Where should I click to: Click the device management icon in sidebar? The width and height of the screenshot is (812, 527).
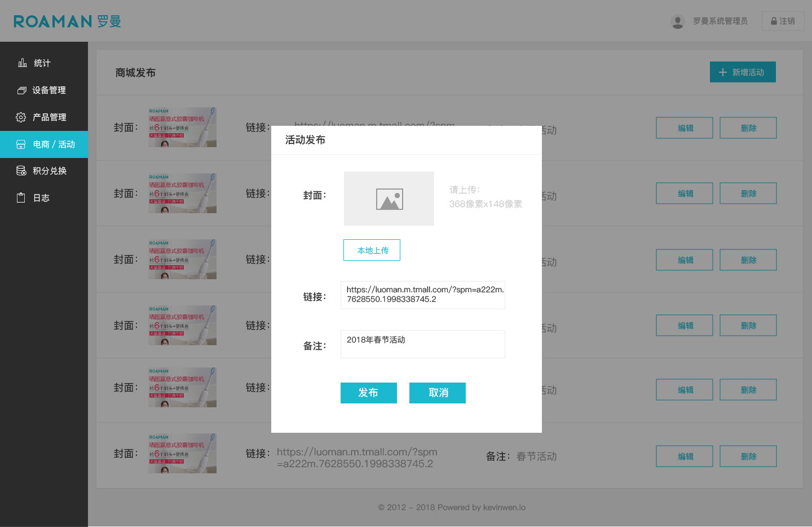tap(22, 90)
